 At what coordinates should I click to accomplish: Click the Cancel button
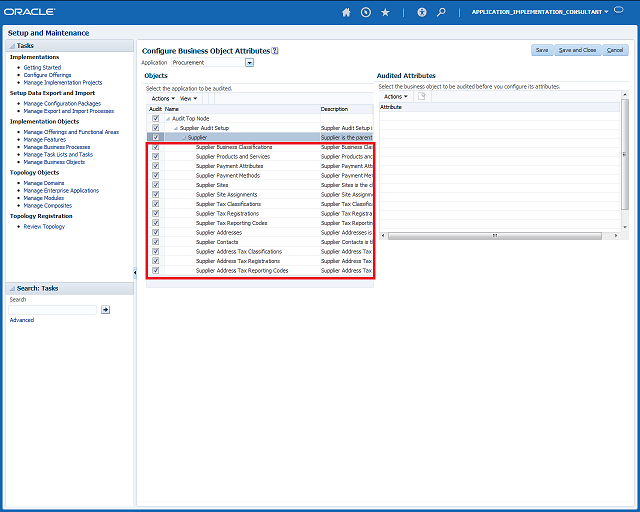[615, 50]
